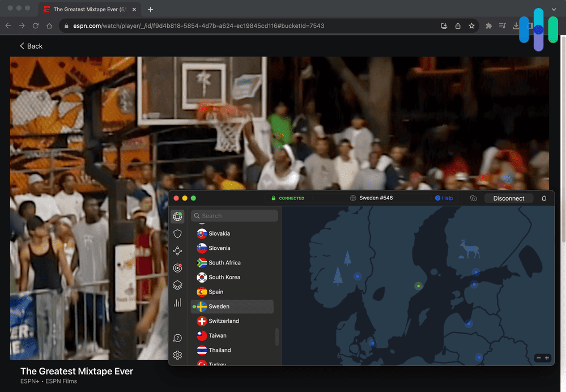This screenshot has height=392, width=566.
Task: Open the Threat Protection shield panel
Action: (x=177, y=233)
